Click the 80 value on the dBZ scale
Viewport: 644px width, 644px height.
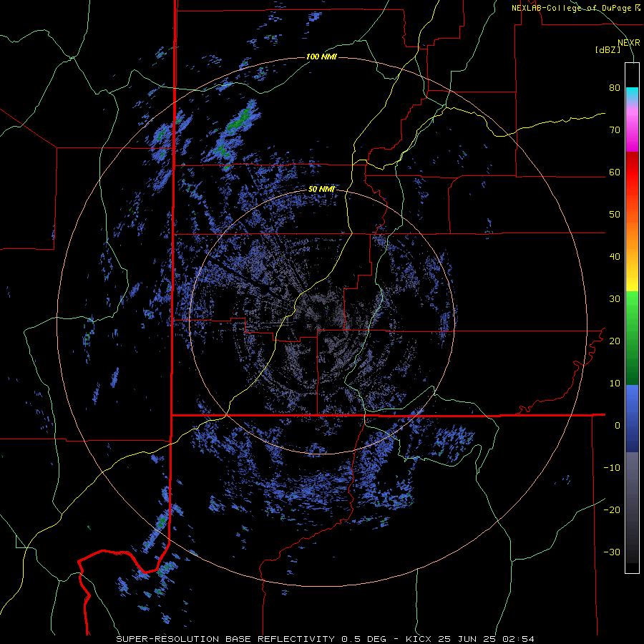click(615, 88)
